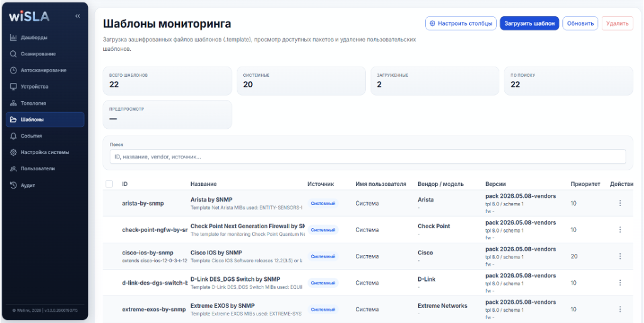Click Системный badge in the Cisco row
The width and height of the screenshot is (644, 323).
pyautogui.click(x=323, y=256)
